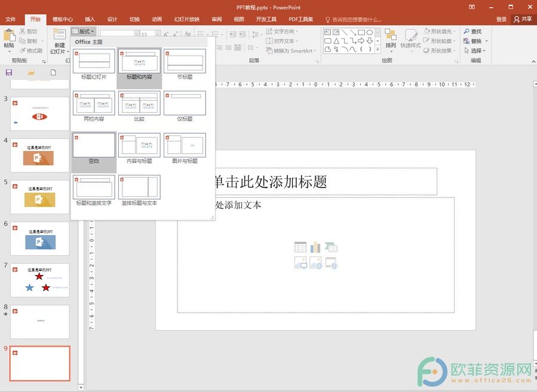Click insert table icon in slide placeholder

pos(300,247)
